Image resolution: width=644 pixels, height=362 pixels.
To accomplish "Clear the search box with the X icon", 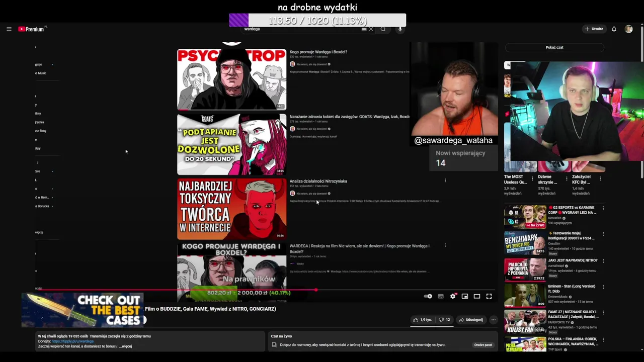I will coord(371,29).
